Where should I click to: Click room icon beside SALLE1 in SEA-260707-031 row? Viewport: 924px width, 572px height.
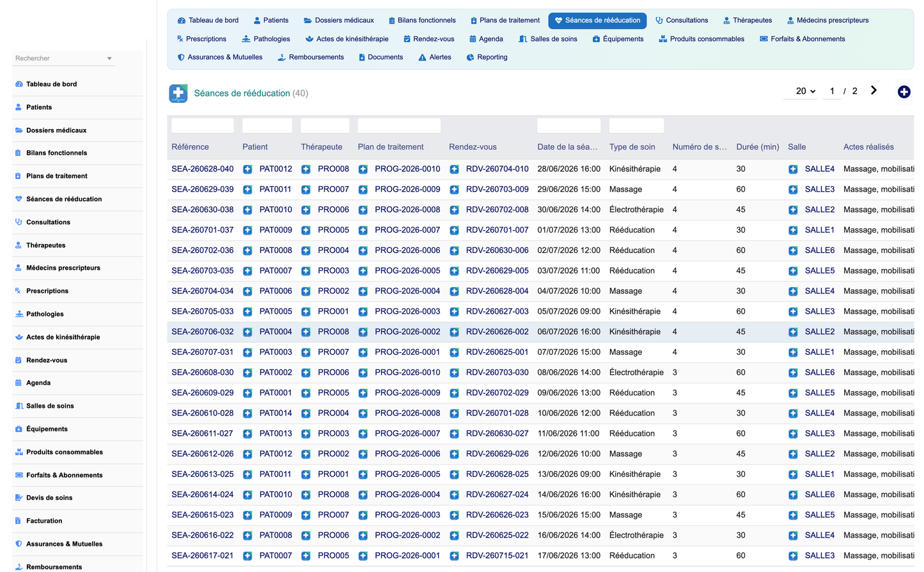coord(793,352)
